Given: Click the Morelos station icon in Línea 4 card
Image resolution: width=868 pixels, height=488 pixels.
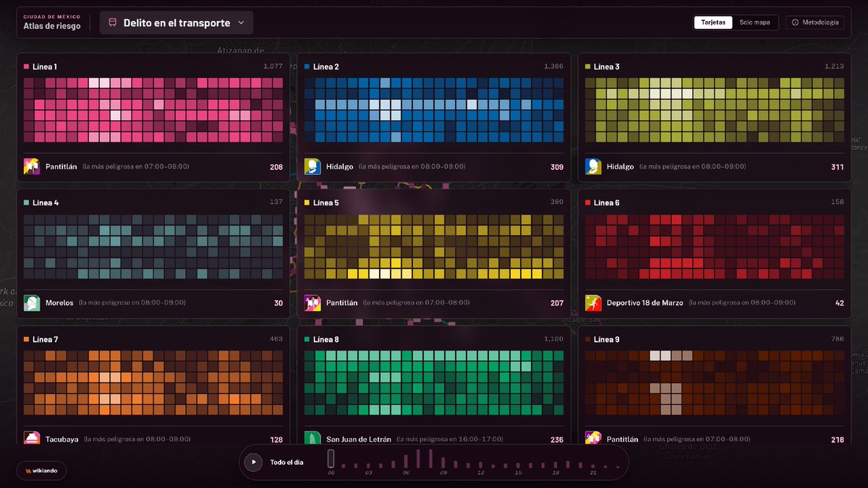Looking at the screenshot, I should coord(32,303).
